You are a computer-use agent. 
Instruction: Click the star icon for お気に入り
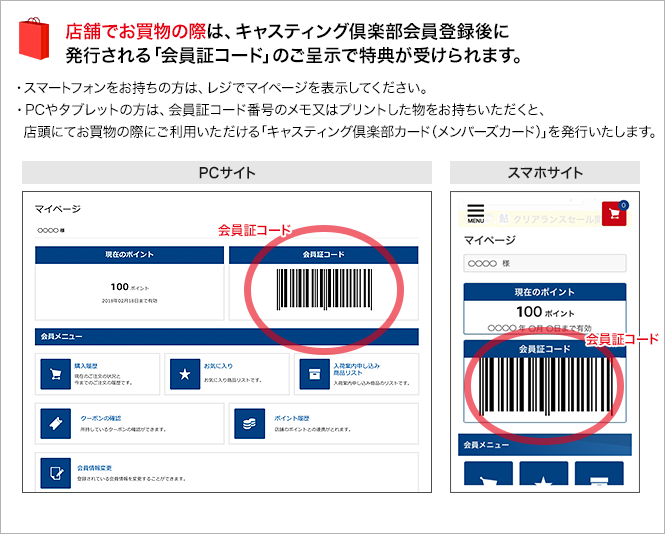[x=185, y=374]
